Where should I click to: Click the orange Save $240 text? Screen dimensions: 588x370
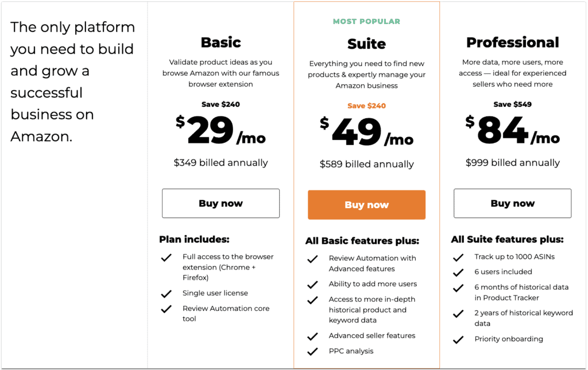[x=366, y=106]
